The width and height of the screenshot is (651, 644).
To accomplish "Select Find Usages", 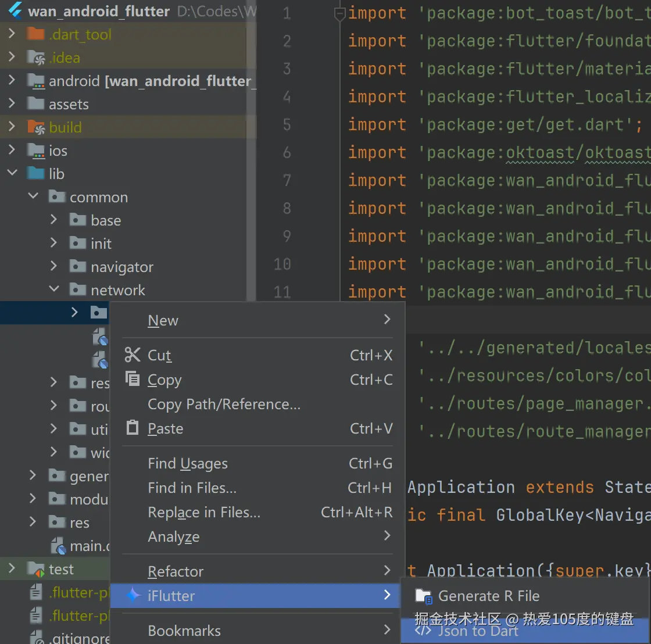I will click(257, 463).
